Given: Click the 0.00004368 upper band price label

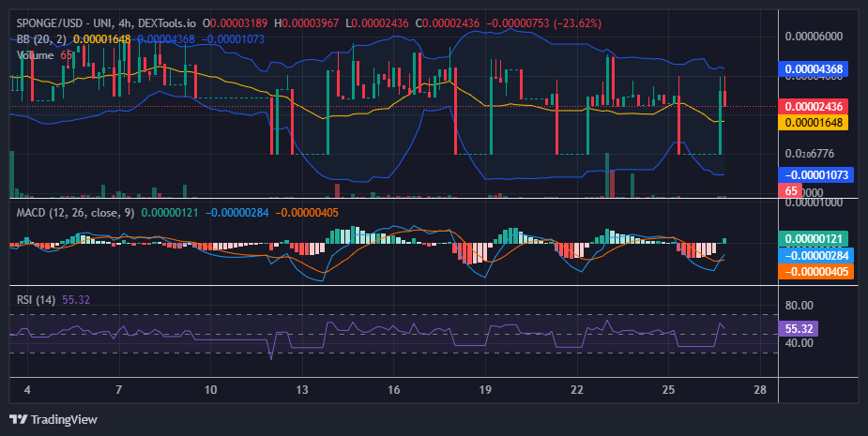Looking at the screenshot, I should click(x=814, y=69).
